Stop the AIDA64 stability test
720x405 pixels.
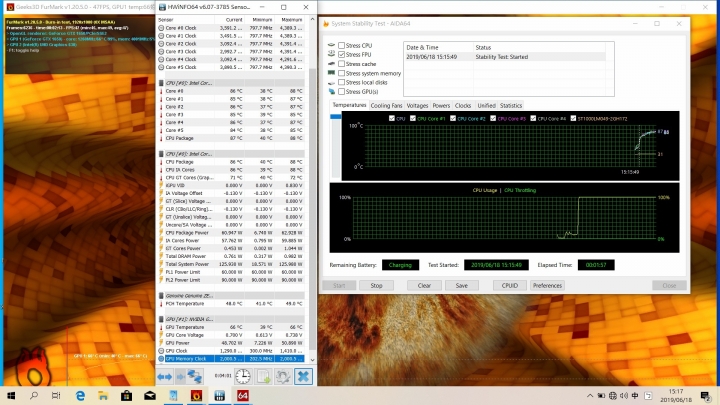pos(376,286)
